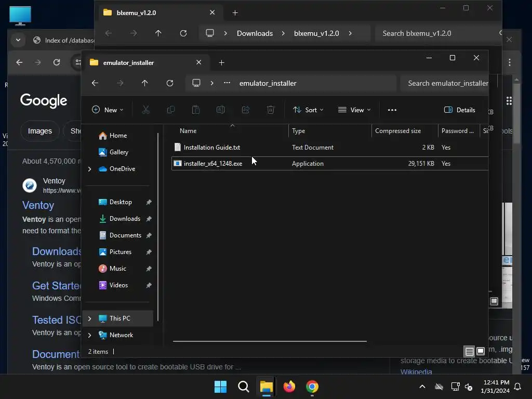The image size is (532, 399).
Task: Sort by Compressed size column header
Action: (398, 130)
